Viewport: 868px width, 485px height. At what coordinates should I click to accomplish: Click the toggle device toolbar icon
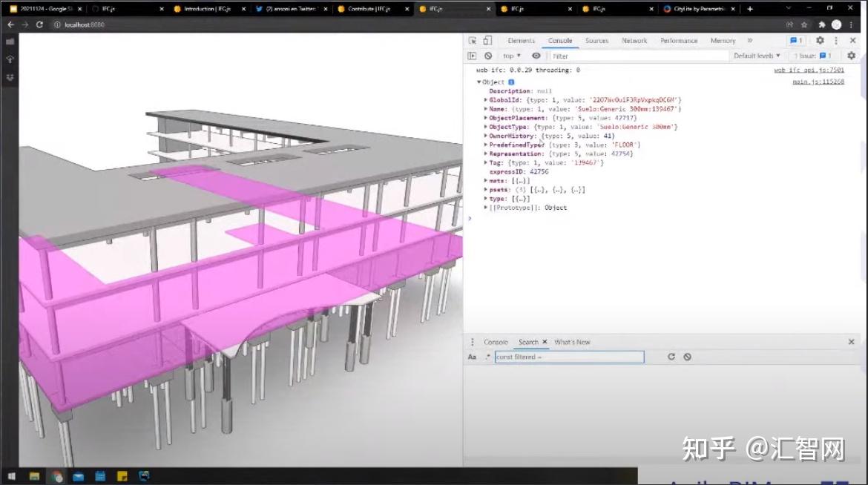[x=487, y=41]
